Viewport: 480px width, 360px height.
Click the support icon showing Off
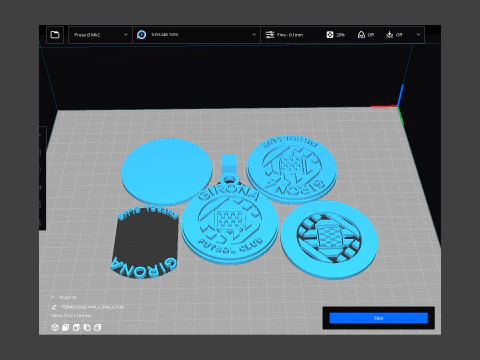(361, 35)
